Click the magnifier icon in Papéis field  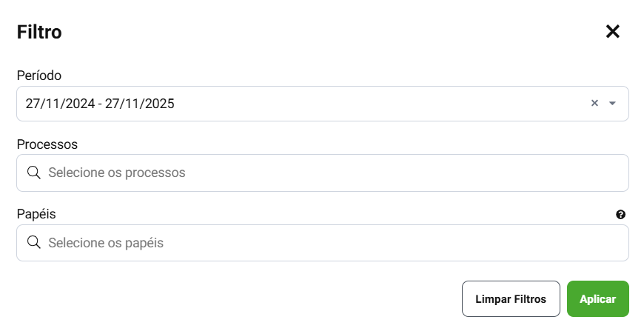[33, 242]
